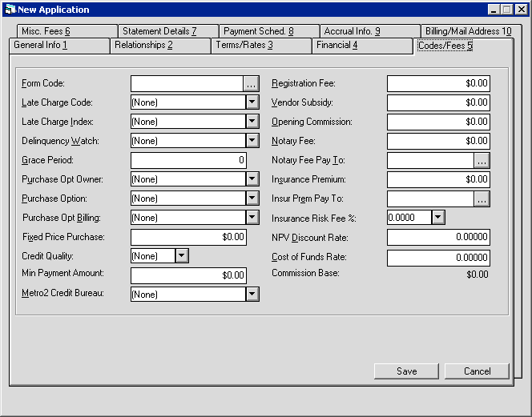Open the Metro2 Credit Bureau dropdown

(252, 295)
